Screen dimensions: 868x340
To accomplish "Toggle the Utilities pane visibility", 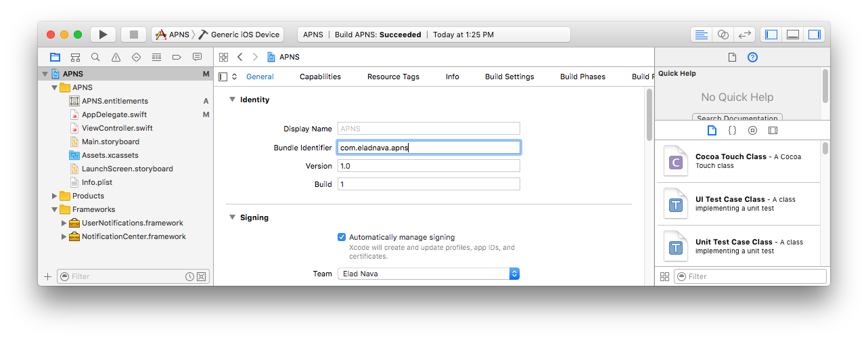I will [x=815, y=35].
